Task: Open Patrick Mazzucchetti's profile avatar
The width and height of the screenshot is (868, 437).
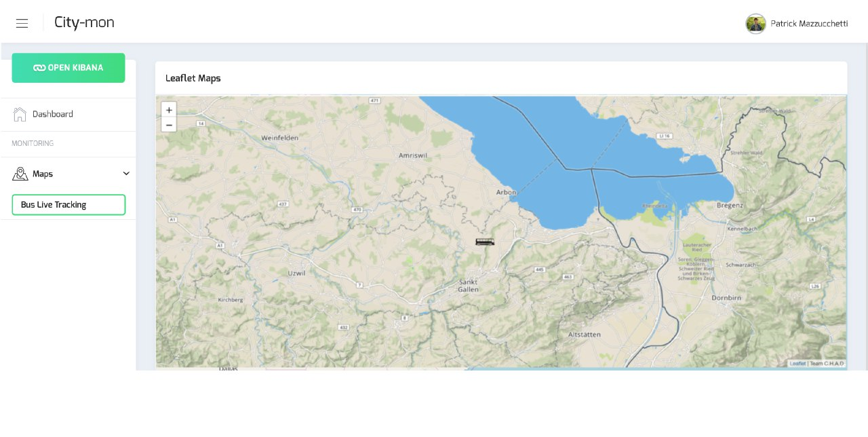Action: 755,24
